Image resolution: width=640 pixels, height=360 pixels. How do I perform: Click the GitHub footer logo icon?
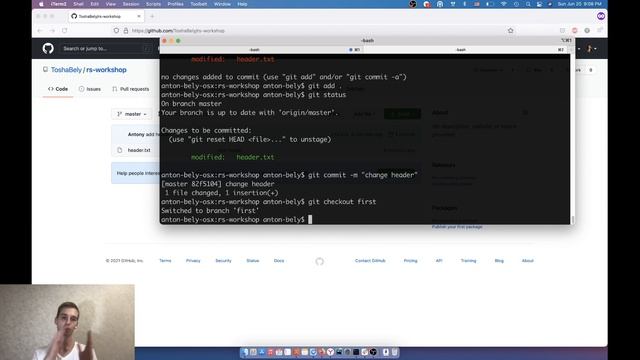click(320, 261)
